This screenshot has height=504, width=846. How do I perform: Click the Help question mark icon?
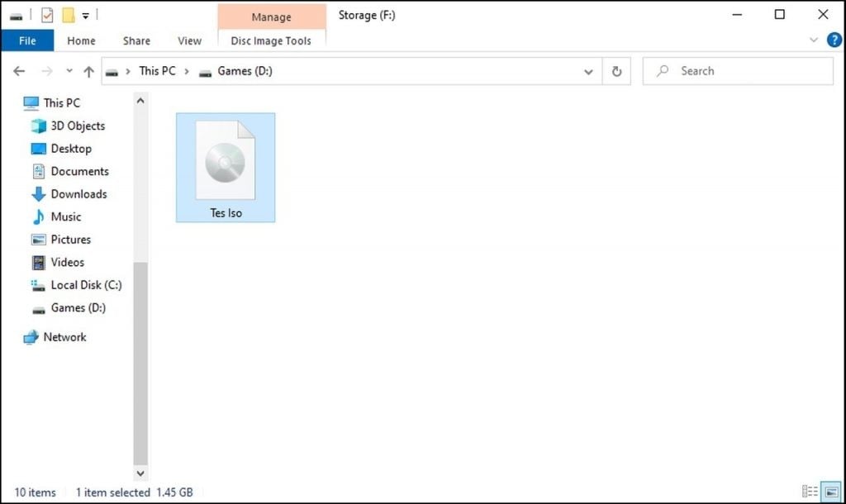pos(834,40)
